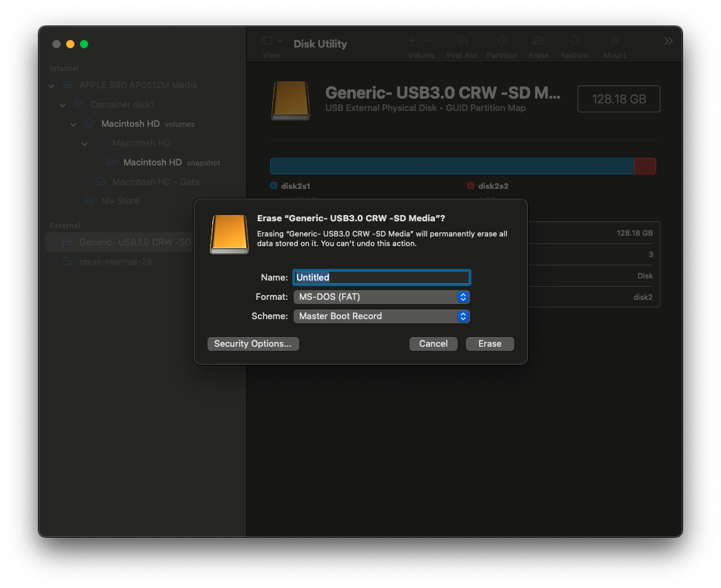Image resolution: width=721 pixels, height=588 pixels.
Task: Click the disk2 device value
Action: [x=643, y=297]
